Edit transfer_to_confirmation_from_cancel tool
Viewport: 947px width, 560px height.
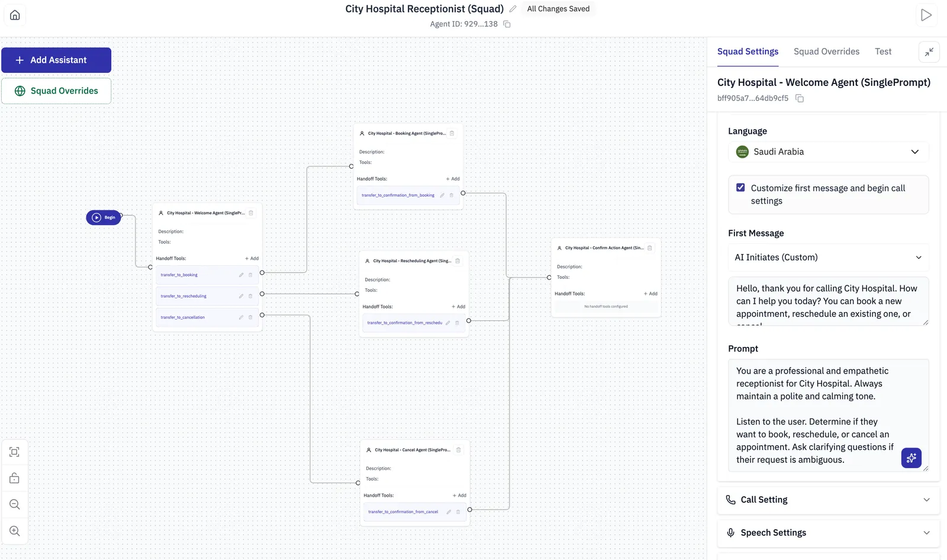[449, 512]
